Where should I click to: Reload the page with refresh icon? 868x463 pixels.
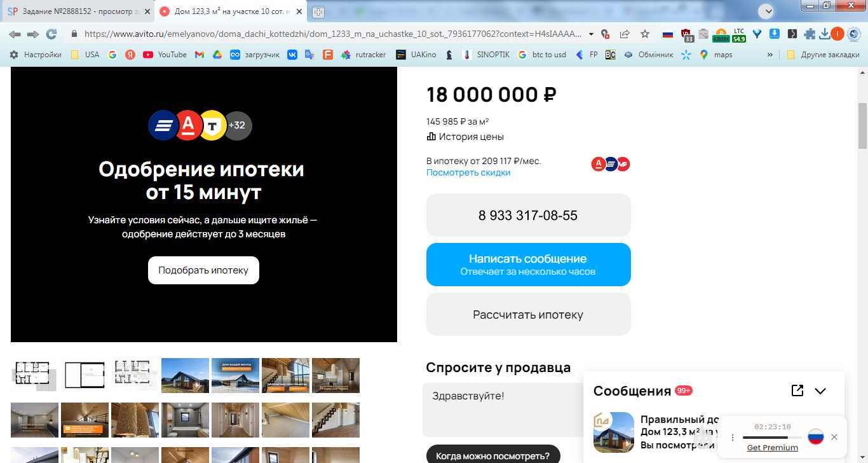pyautogui.click(x=51, y=34)
